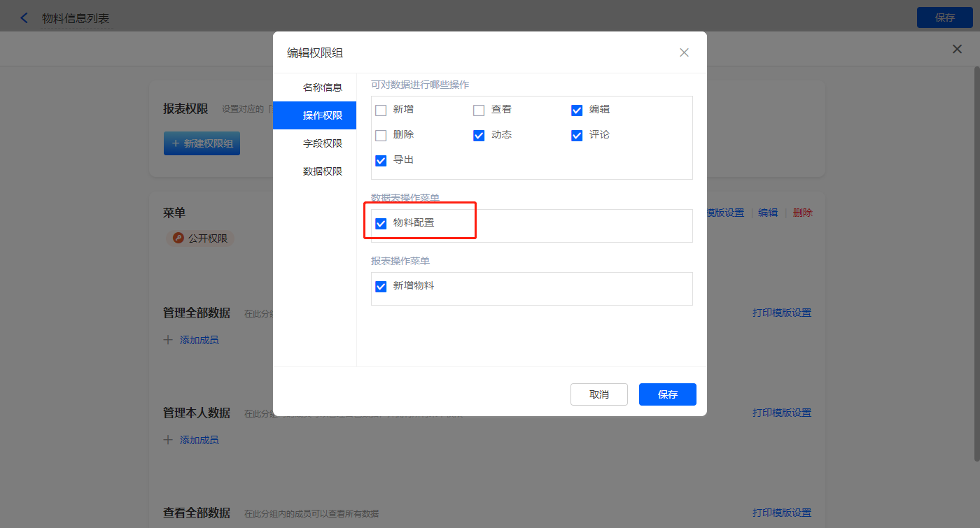The height and width of the screenshot is (528, 980).
Task: Toggle the 物料配置 checkbox
Action: pos(381,223)
